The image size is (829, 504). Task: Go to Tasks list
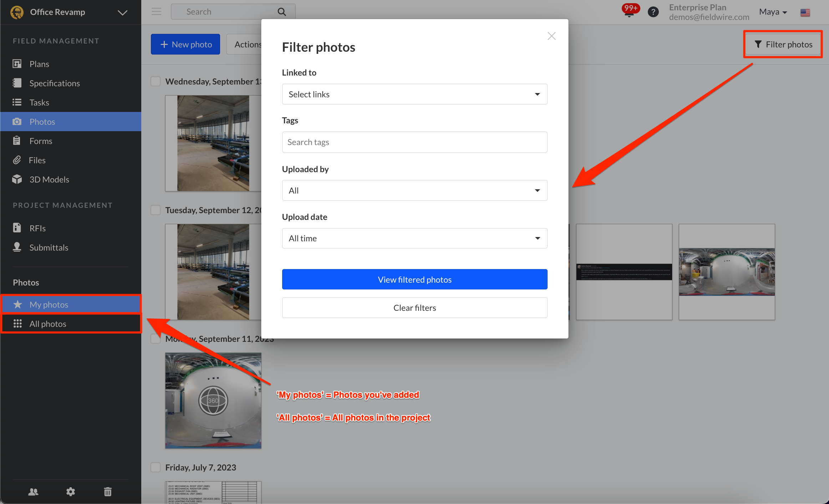coord(71,102)
